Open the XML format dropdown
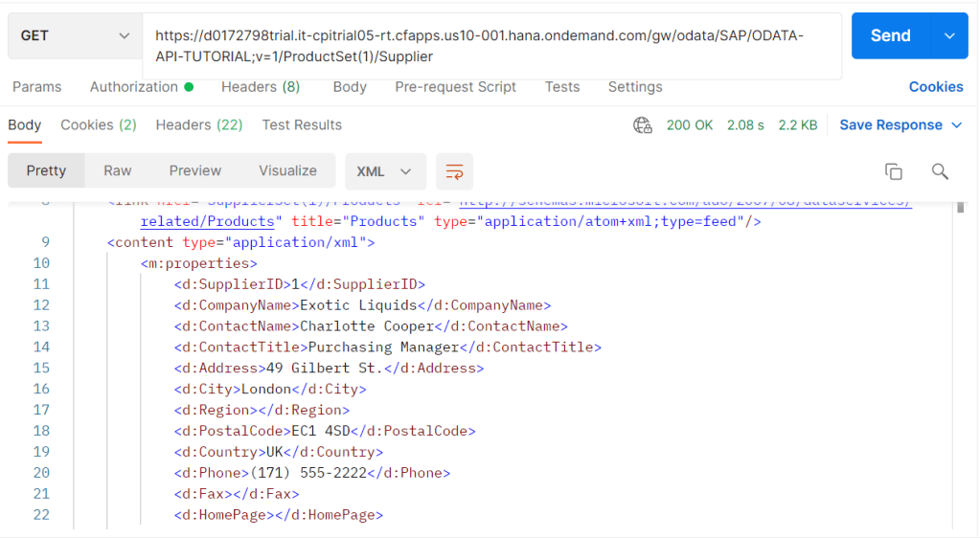 (384, 171)
